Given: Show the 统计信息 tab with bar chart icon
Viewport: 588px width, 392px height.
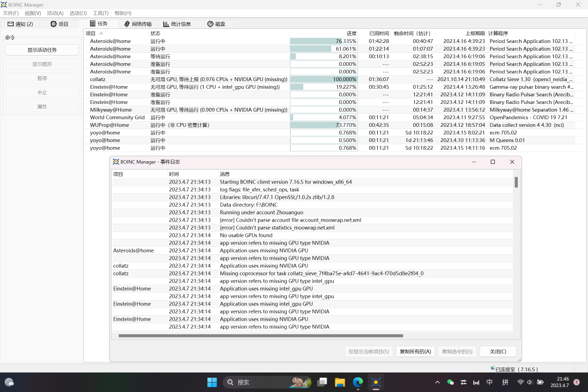Looking at the screenshot, I should [177, 24].
